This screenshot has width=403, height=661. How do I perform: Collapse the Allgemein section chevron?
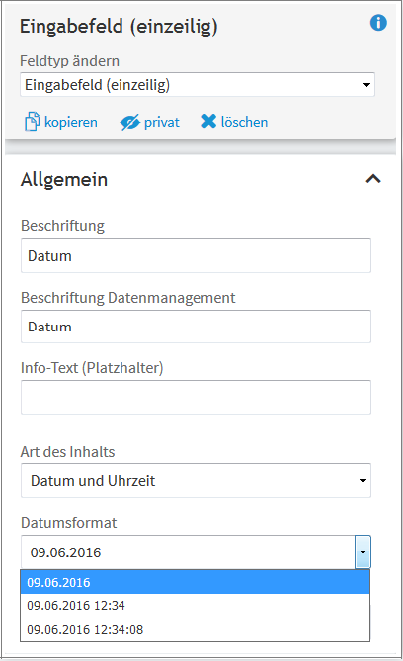[373, 179]
